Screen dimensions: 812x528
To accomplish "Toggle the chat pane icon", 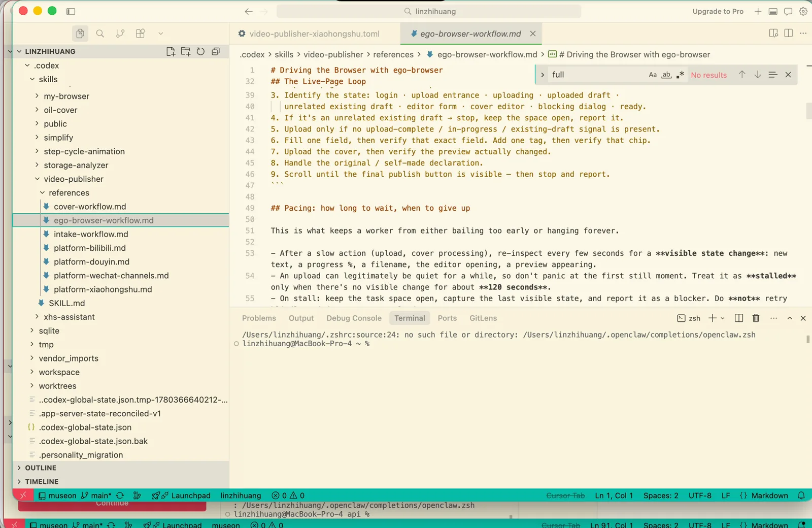I will click(788, 11).
